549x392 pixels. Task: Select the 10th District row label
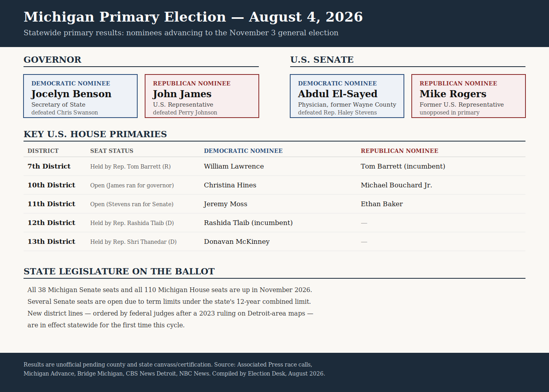(51, 185)
